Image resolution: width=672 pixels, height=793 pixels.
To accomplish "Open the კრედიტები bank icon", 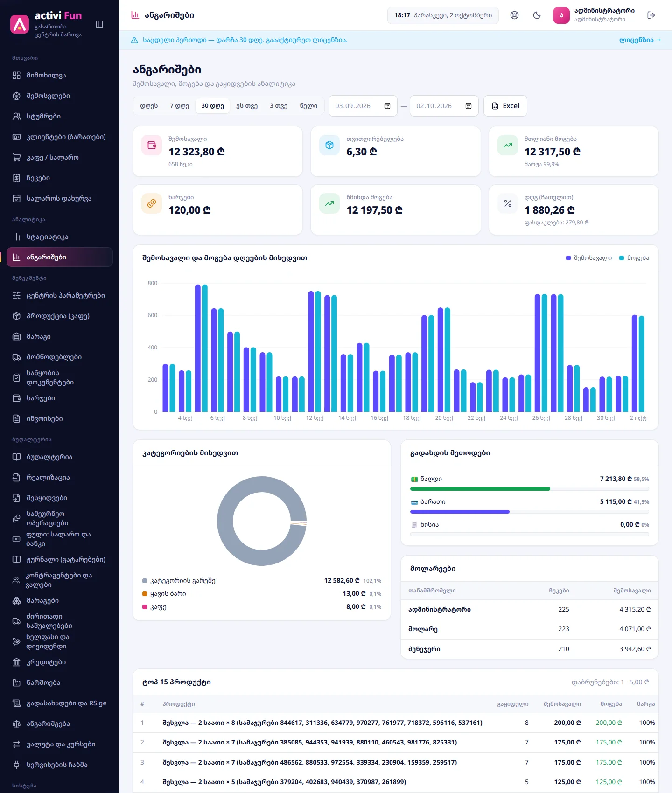I will [x=16, y=662].
